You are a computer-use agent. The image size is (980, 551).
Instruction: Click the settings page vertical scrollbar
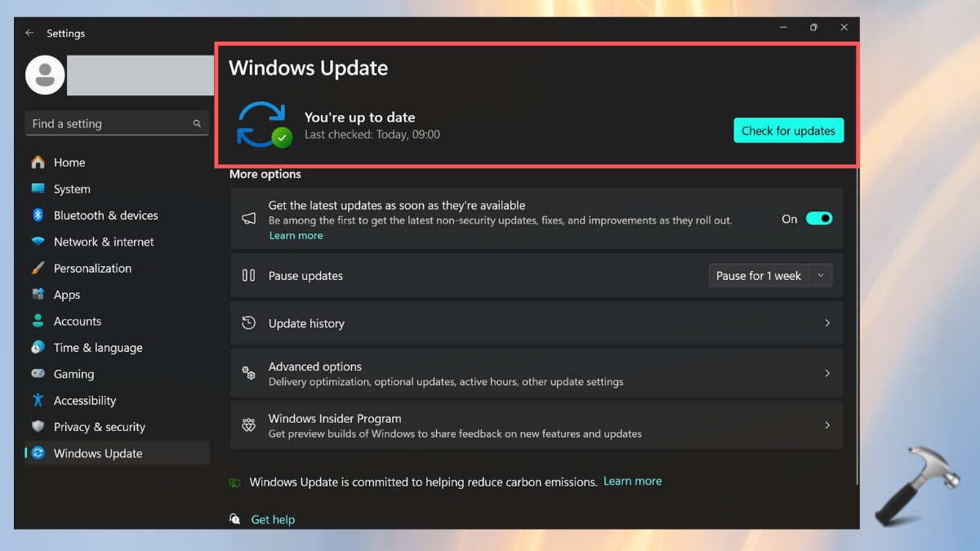click(x=857, y=327)
